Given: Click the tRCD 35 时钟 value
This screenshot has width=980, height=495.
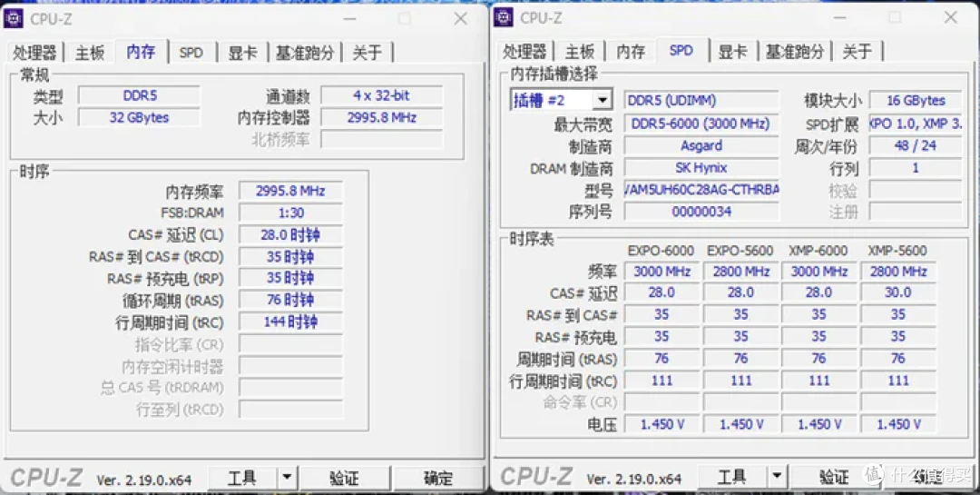Looking at the screenshot, I should pos(290,256).
